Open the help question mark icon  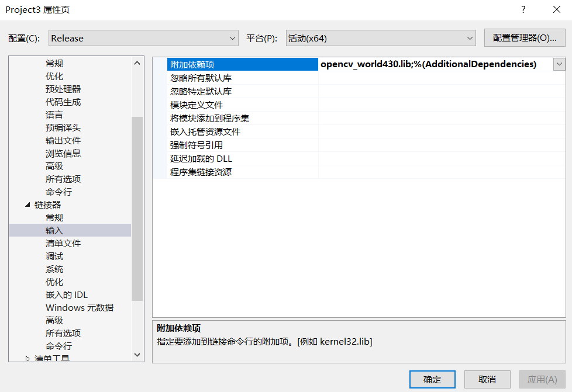coord(523,10)
